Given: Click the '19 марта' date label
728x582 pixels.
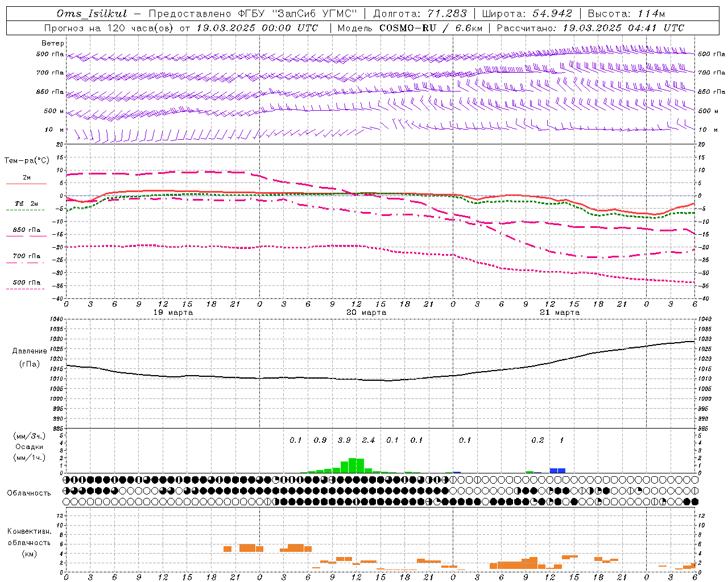Looking at the screenshot, I should pos(173,313).
